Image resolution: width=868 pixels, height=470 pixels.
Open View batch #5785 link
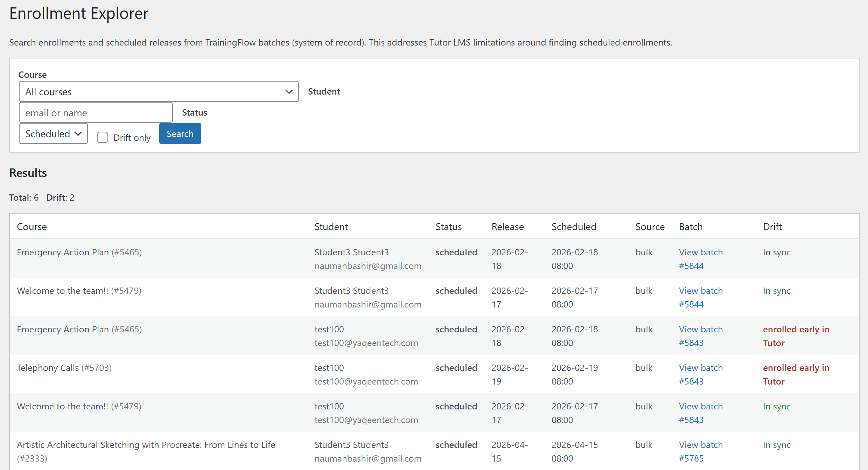[700, 451]
